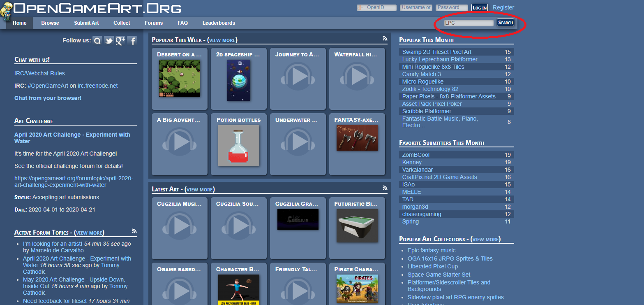Open CraftPix.net 2D Game Assets profile
Screen dimensions: 644x305
(440, 177)
